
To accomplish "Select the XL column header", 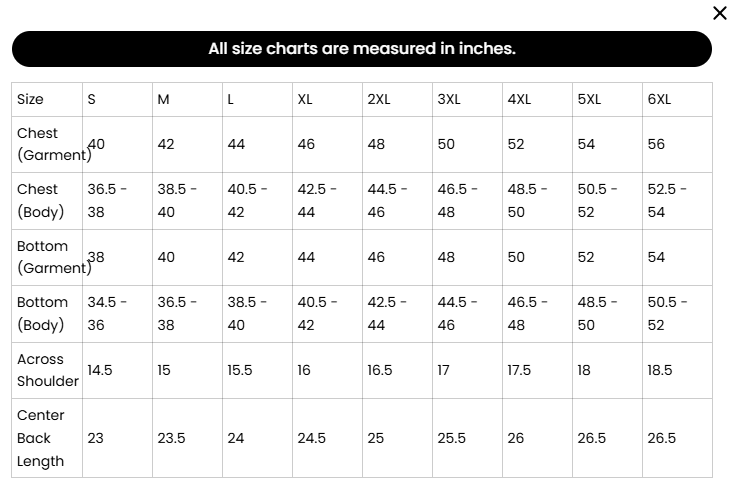I will (x=327, y=99).
